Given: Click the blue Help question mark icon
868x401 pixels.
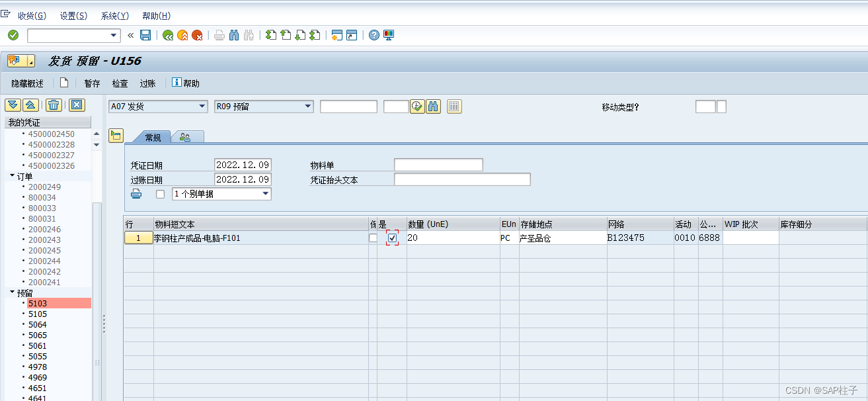Looking at the screenshot, I should (x=374, y=35).
